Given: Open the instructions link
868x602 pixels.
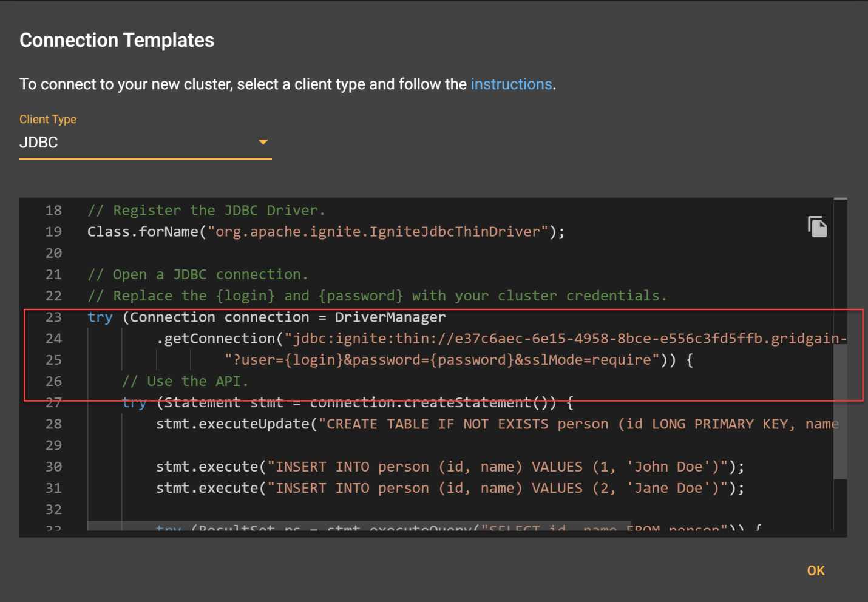Looking at the screenshot, I should tap(511, 84).
